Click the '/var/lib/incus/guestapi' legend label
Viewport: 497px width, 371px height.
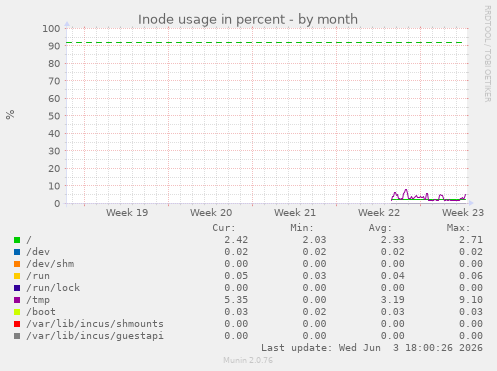(95, 336)
